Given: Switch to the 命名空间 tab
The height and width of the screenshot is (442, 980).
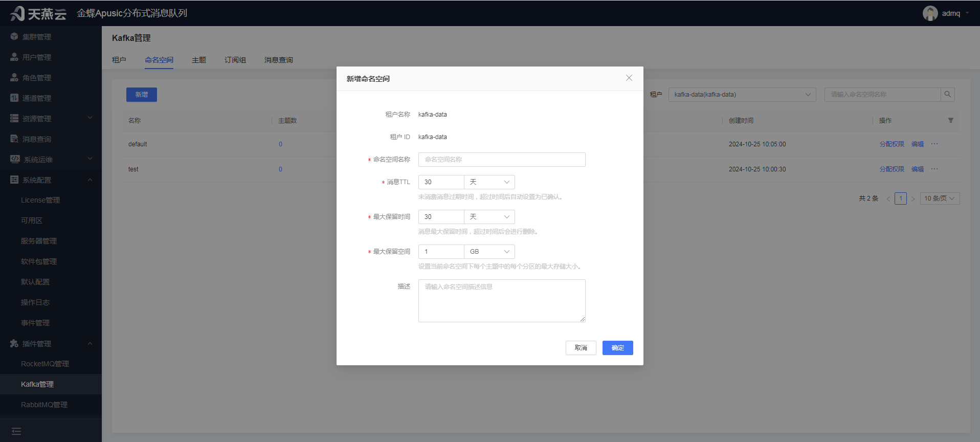Looking at the screenshot, I should click(159, 60).
